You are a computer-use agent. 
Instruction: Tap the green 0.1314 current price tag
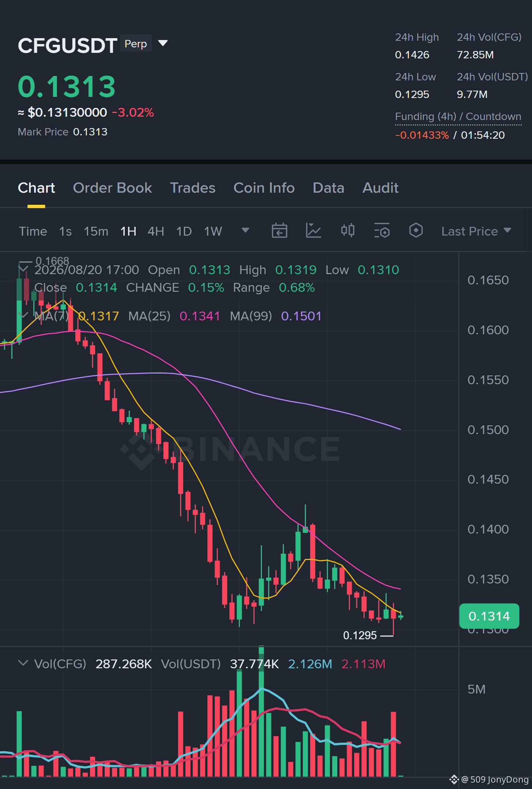[x=489, y=616]
